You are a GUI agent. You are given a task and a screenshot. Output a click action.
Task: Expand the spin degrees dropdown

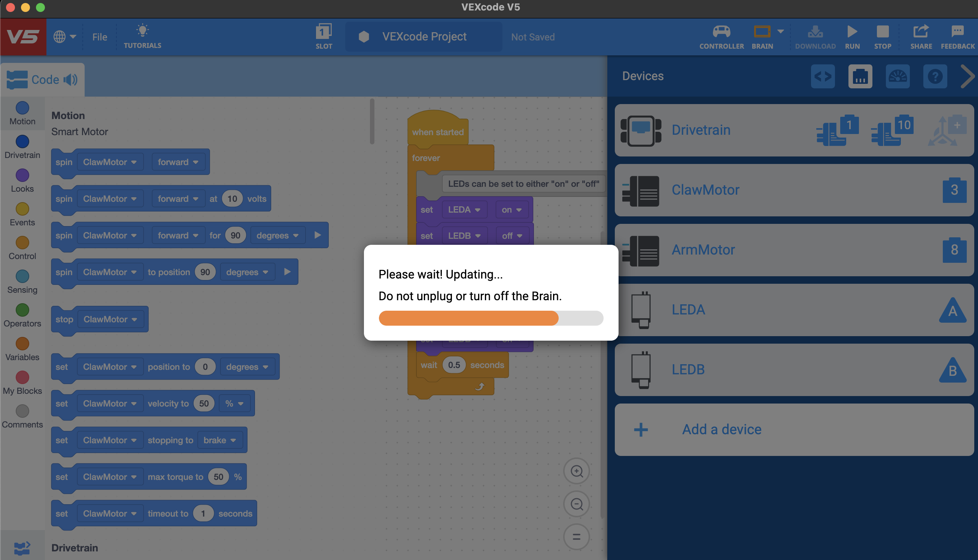[x=277, y=235]
